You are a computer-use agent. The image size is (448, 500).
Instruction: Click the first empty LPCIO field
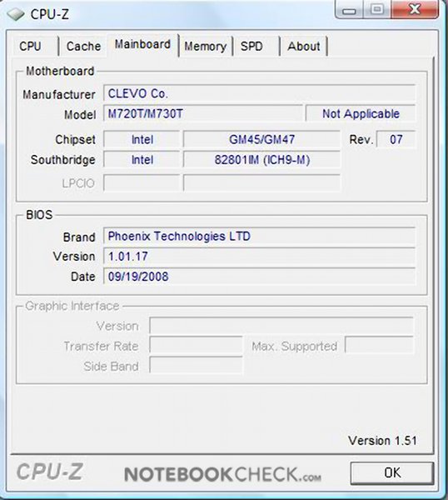coord(142,183)
